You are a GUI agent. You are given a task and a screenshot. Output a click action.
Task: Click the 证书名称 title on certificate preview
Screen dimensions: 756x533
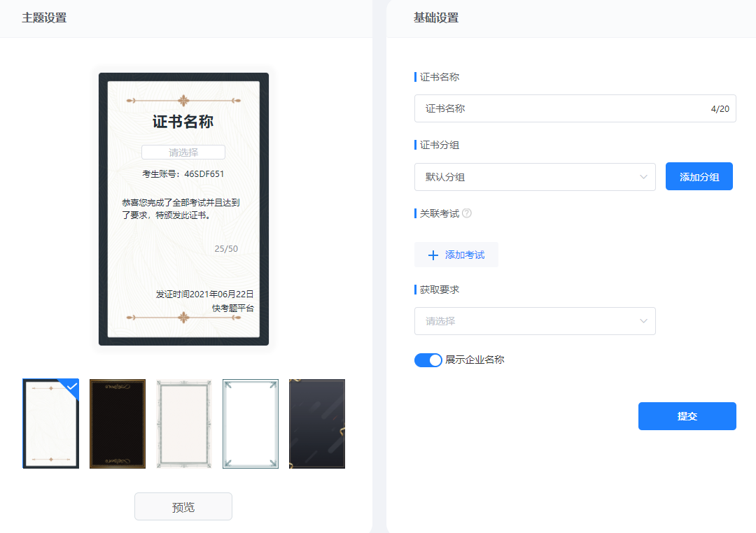pos(183,122)
